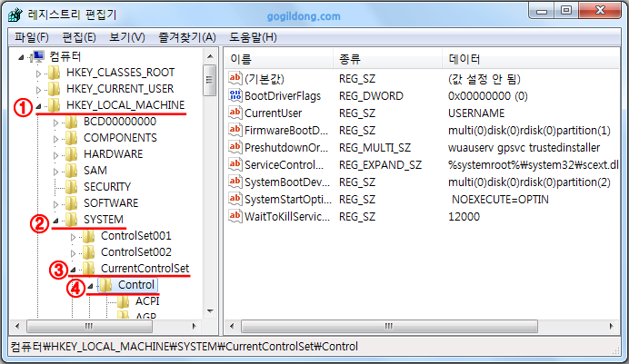Screen dimensions: 629x364
Task: Expand the ControlSet002 key
Action: point(73,253)
